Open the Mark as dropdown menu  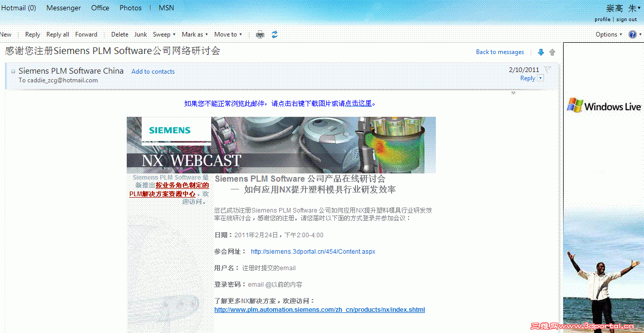point(195,34)
